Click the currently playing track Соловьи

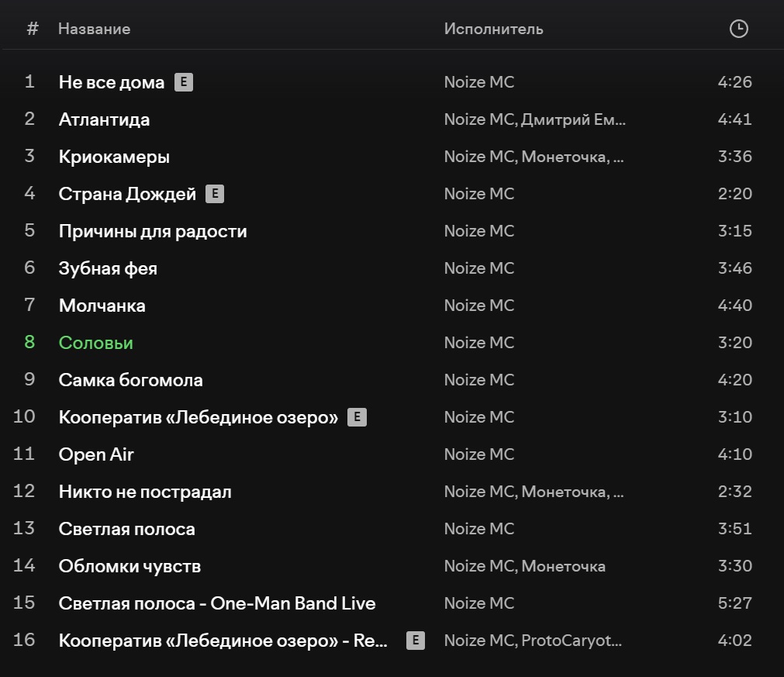(x=96, y=343)
